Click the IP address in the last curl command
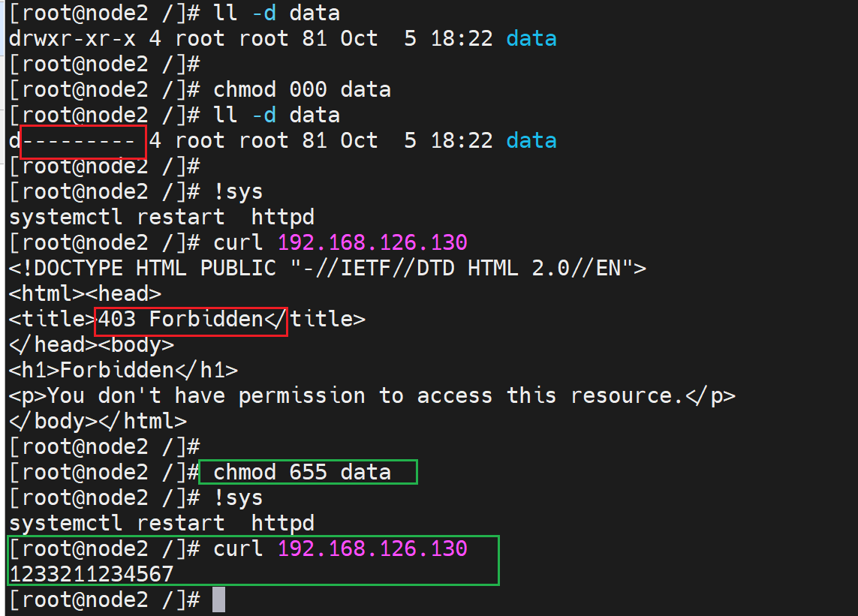The height and width of the screenshot is (616, 858). point(372,548)
